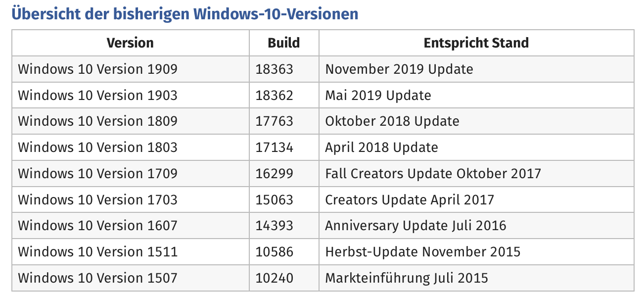Click the Windows 10 Version 1909 cell
The height and width of the screenshot is (296, 644).
[131, 69]
